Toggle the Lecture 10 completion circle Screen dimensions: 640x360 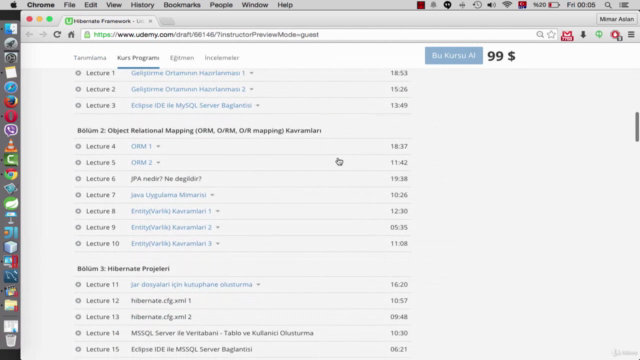click(x=78, y=244)
